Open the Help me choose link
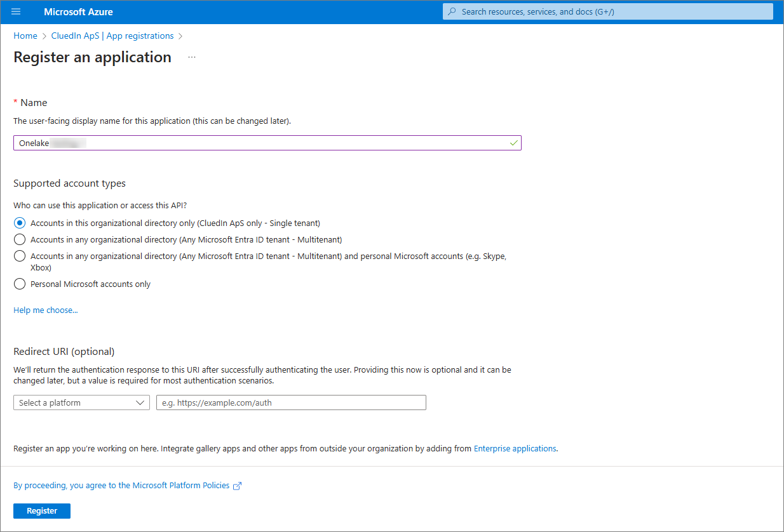This screenshot has height=532, width=784. 45,310
